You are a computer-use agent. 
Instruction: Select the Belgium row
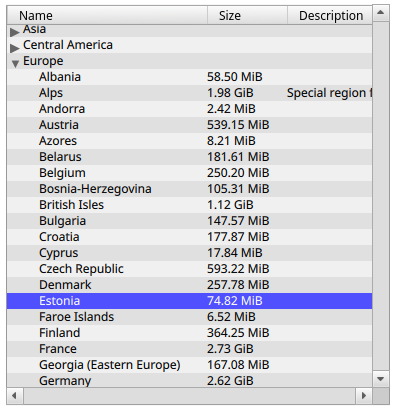click(189, 173)
